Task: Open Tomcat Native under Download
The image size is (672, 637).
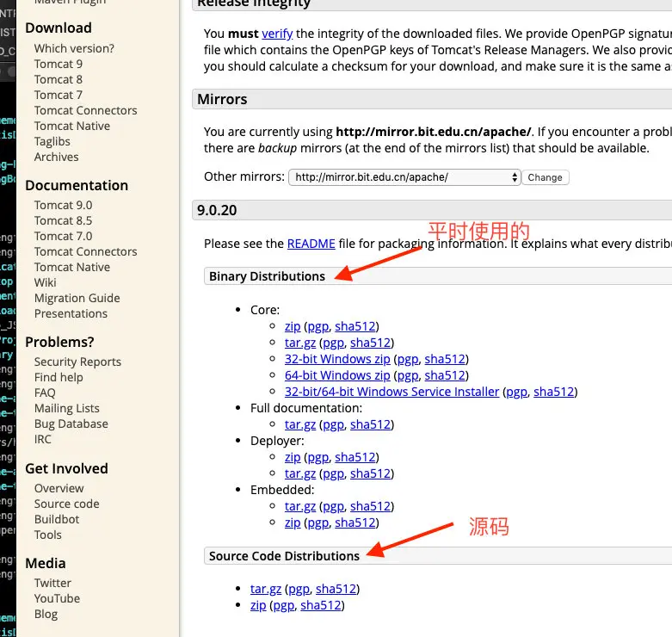Action: click(x=72, y=126)
